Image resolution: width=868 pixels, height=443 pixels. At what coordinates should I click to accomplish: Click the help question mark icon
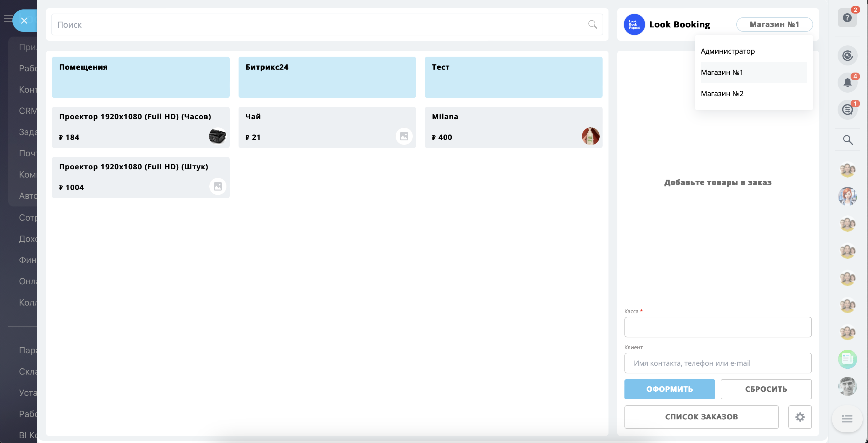847,18
